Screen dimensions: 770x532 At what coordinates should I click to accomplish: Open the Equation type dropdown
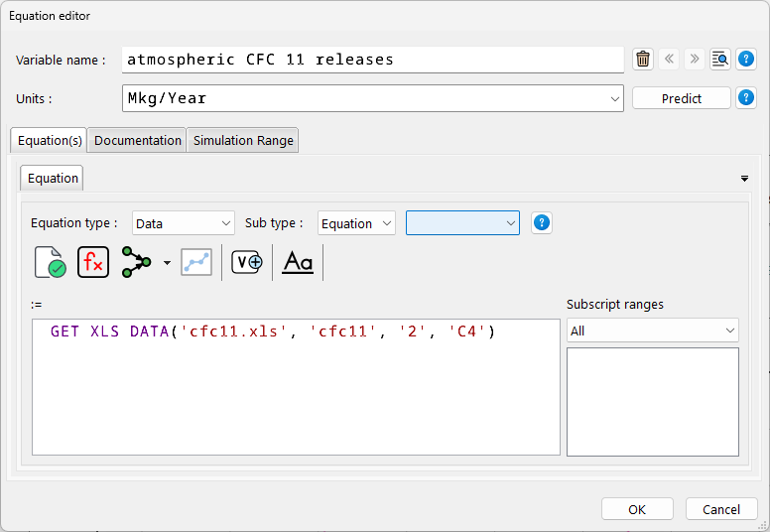[183, 223]
